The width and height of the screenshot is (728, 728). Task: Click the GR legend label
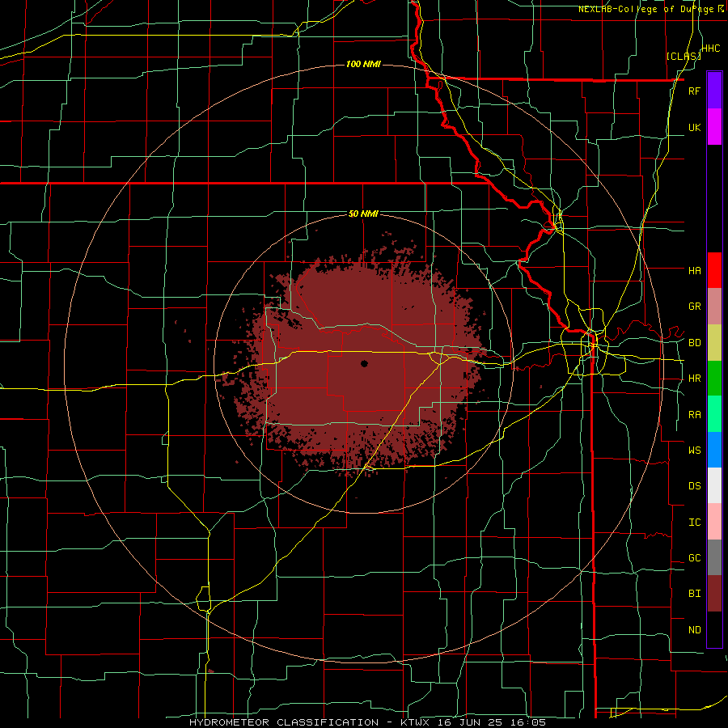tap(694, 307)
